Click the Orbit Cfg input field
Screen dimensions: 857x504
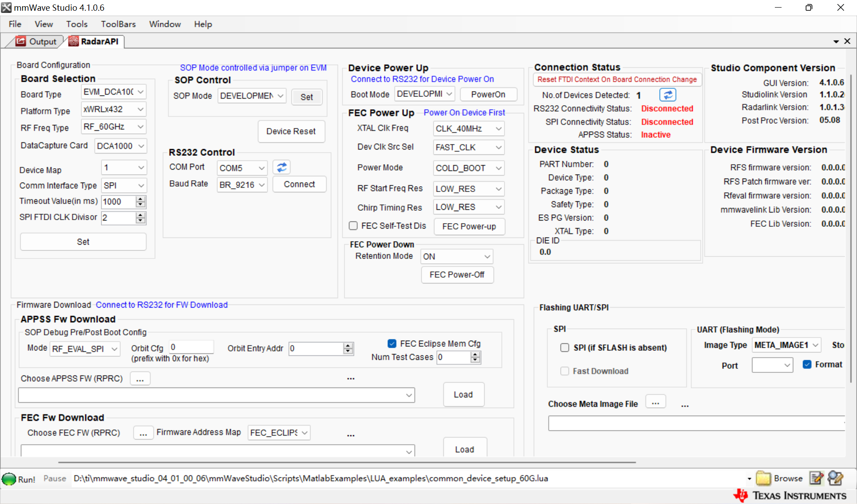(191, 347)
